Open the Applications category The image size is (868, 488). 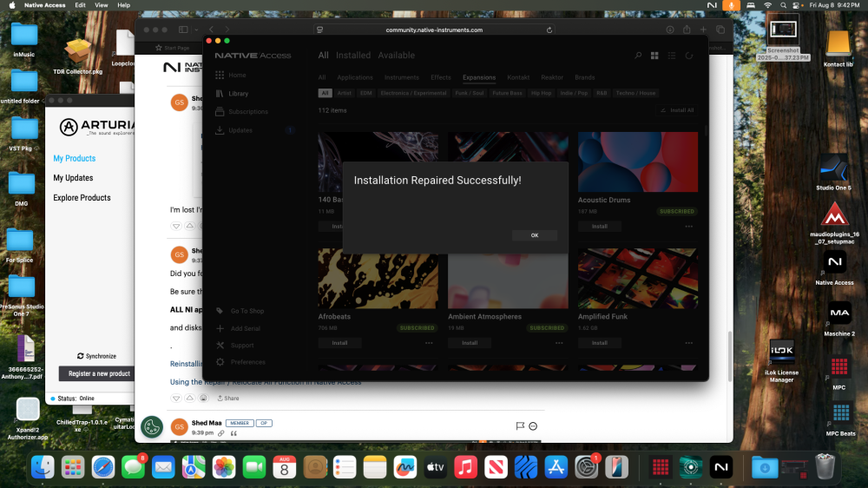coord(355,77)
